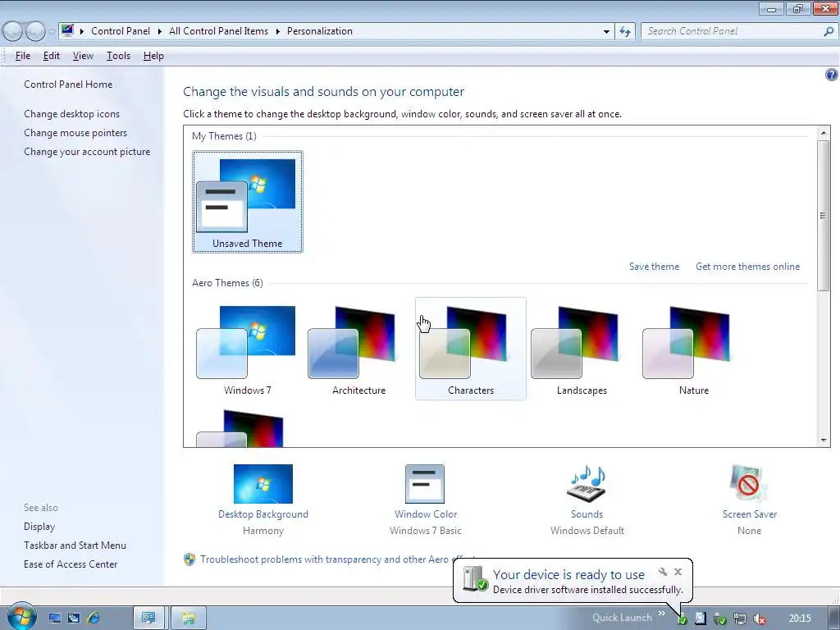Open the Window Color icon
The height and width of the screenshot is (630, 840).
tap(425, 484)
